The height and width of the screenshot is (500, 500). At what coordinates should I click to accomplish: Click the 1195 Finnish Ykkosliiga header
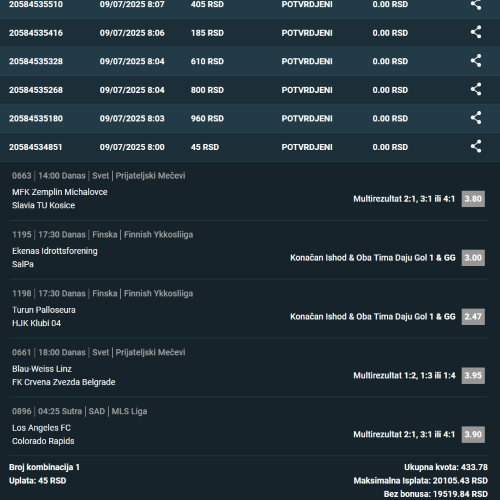coord(102,235)
